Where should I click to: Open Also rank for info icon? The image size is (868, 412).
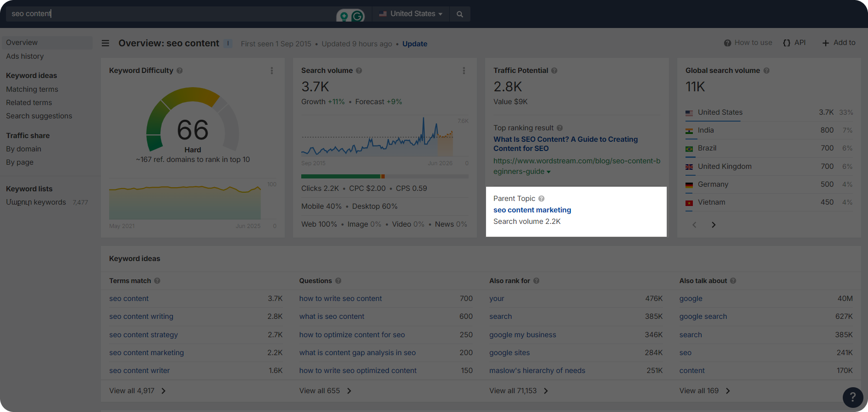(536, 281)
